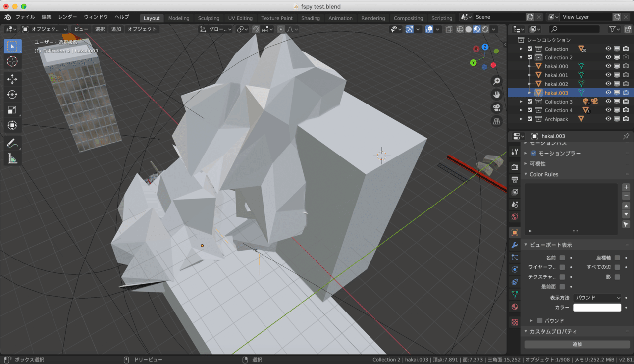The image size is (634, 364).
Task: Collapse the Collection 2 tree row
Action: point(521,57)
